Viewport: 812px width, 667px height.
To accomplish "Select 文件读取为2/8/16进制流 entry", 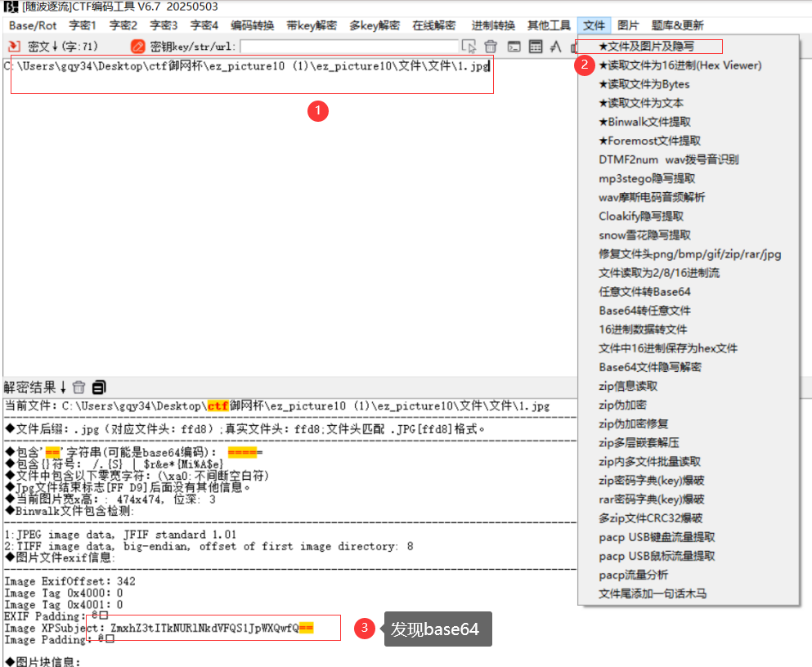I will click(x=689, y=273).
